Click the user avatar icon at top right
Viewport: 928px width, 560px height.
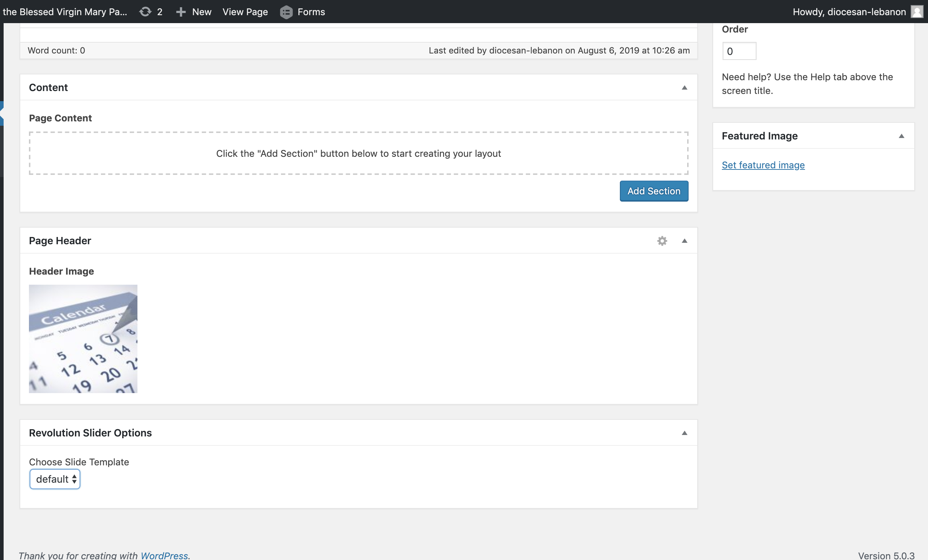click(x=917, y=12)
